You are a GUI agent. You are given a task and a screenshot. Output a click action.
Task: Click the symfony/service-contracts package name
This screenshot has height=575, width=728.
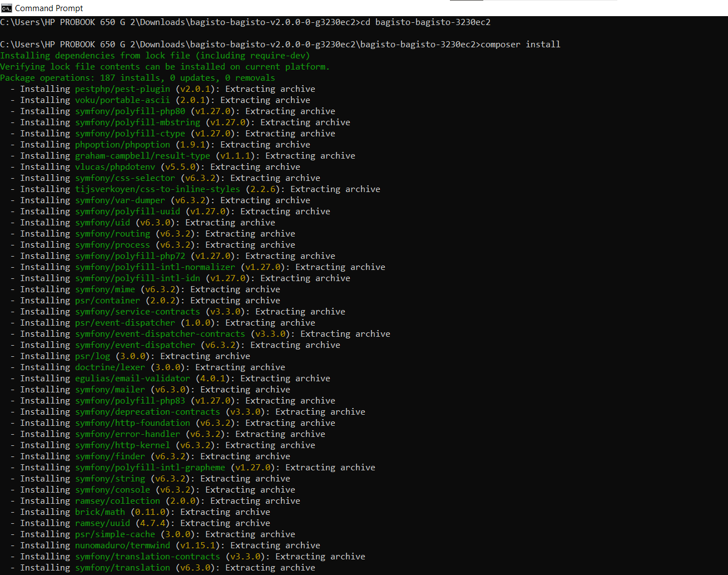[x=137, y=312]
